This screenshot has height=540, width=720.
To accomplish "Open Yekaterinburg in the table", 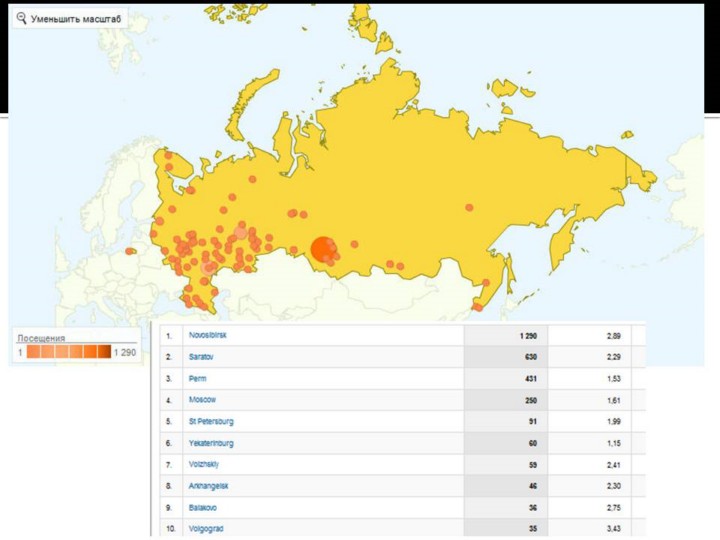I will pyautogui.click(x=211, y=442).
